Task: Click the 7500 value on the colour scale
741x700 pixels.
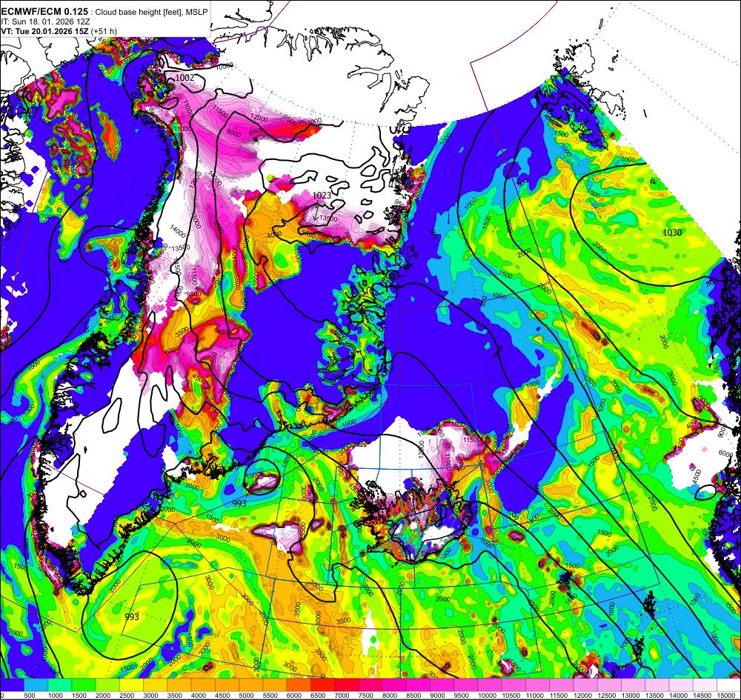Action: (x=365, y=696)
